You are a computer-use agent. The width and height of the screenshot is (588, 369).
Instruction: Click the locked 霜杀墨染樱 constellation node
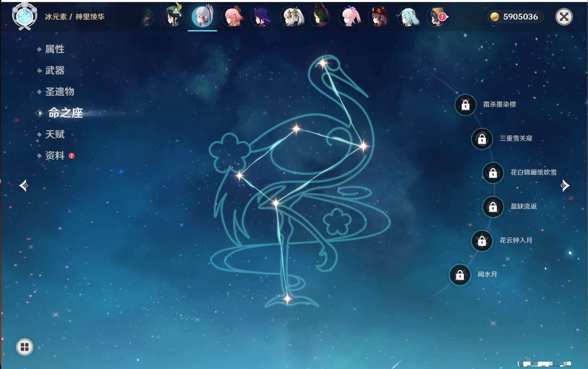point(465,105)
